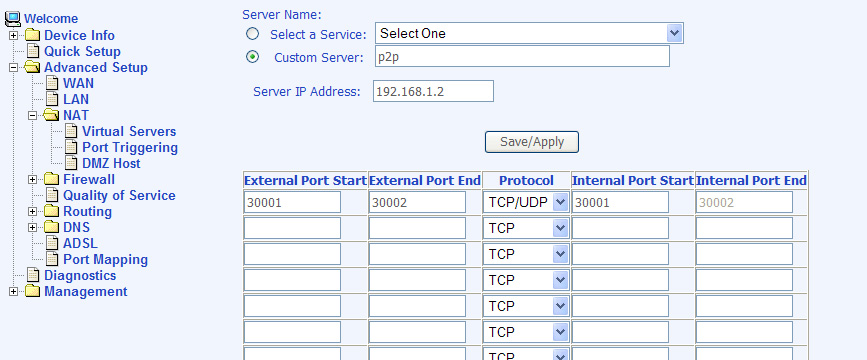
Task: Click the LAN page icon
Action: pos(52,100)
